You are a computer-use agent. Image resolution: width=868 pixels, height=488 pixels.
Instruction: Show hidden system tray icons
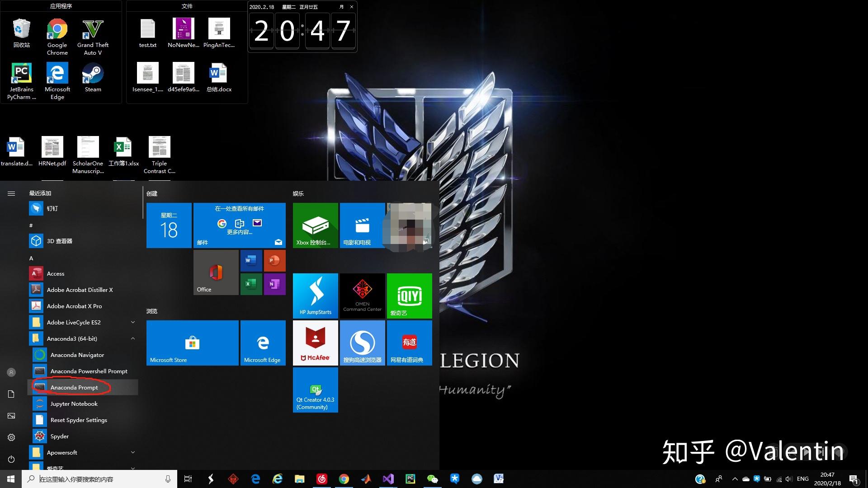click(735, 479)
